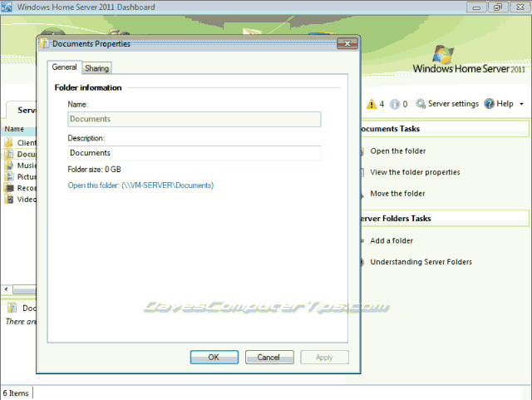Click the Windows Home Server 2011 logo
This screenshot has width=532, height=400.
tap(469, 60)
